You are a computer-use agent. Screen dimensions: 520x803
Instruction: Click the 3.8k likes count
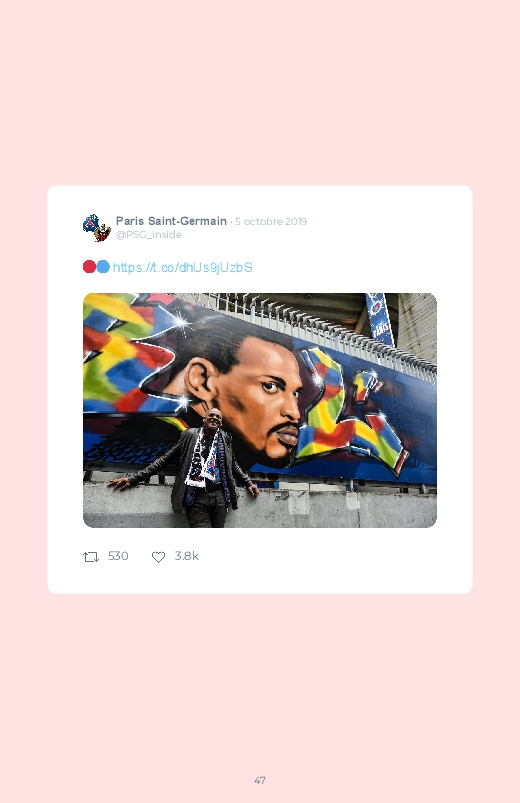point(186,556)
